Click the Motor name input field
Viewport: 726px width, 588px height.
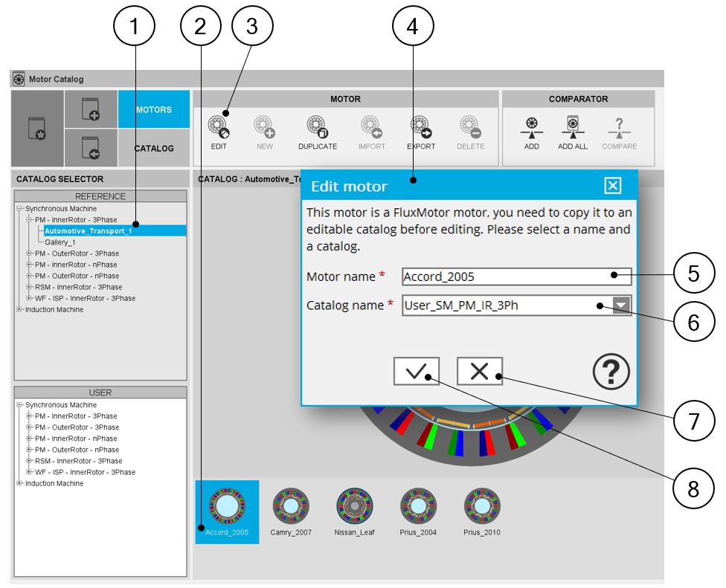pyautogui.click(x=515, y=277)
